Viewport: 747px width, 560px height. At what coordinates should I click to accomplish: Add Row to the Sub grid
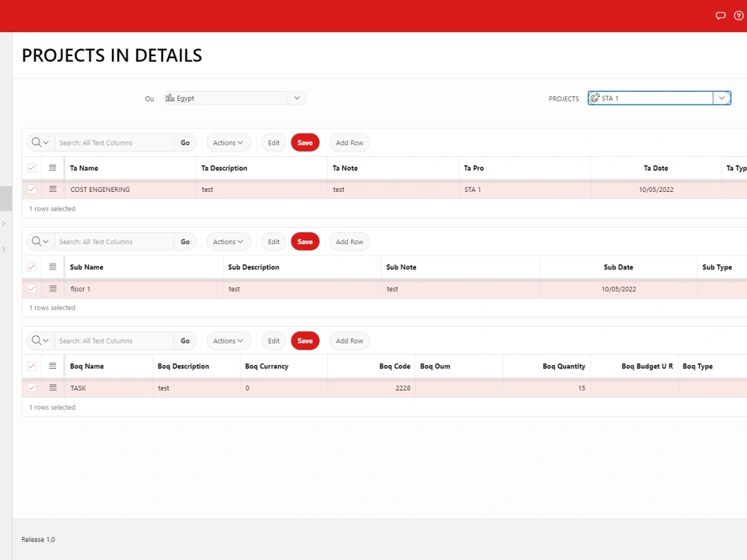tap(349, 242)
